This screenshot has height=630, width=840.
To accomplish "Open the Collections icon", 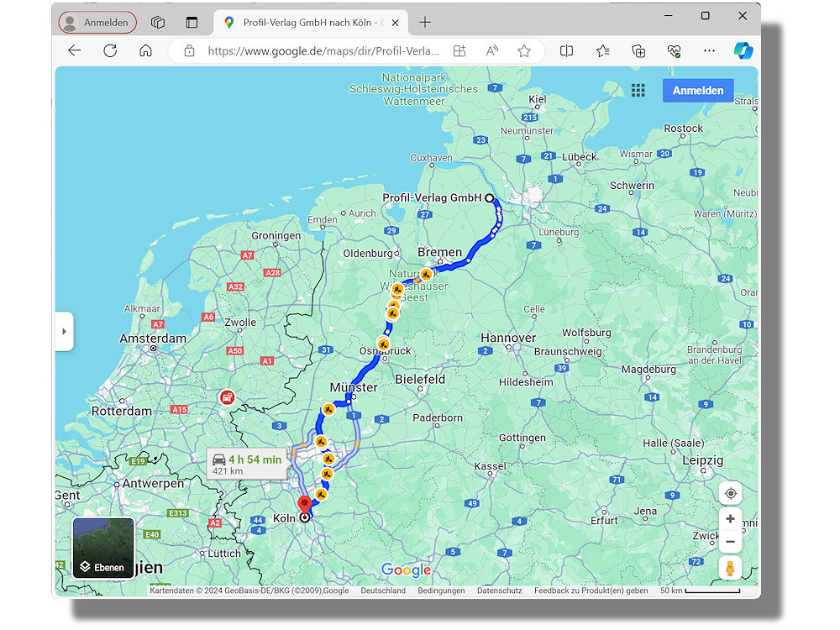I will pyautogui.click(x=638, y=51).
